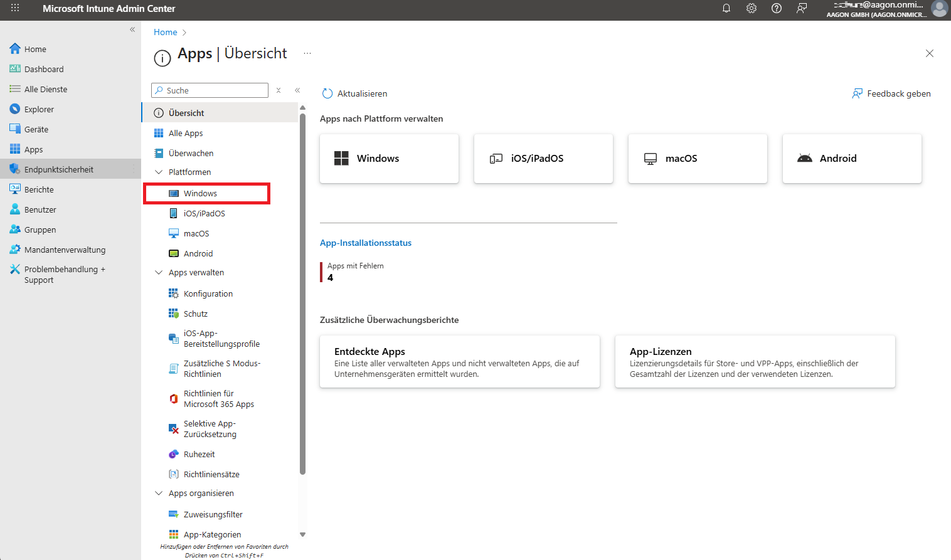Click the help question mark icon
This screenshot has height=560, width=951.
point(777,9)
